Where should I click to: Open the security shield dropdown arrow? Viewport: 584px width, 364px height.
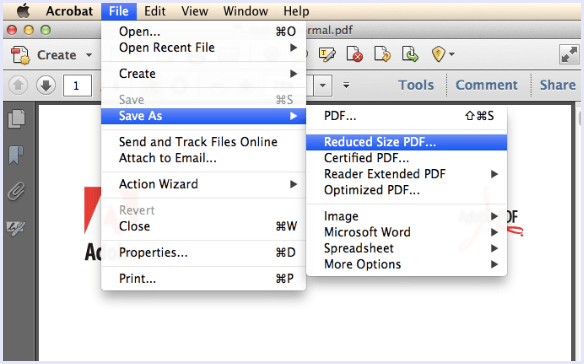(452, 54)
